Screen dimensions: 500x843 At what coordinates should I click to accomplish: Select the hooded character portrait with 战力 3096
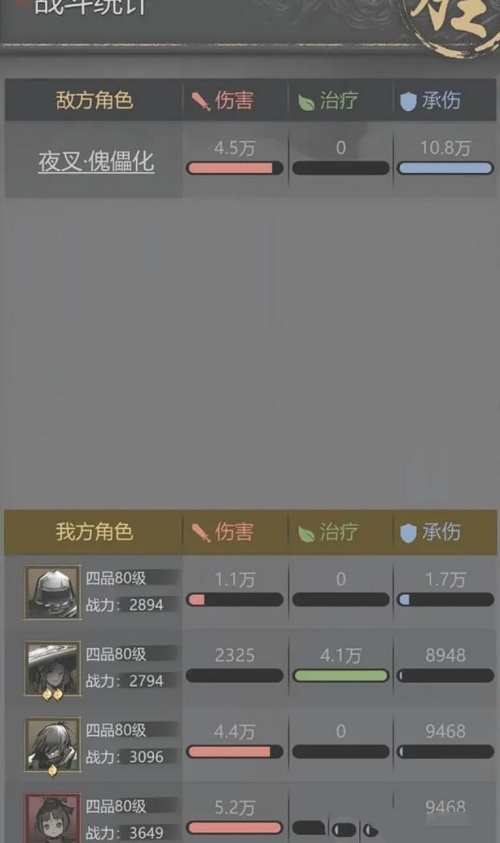click(x=52, y=745)
